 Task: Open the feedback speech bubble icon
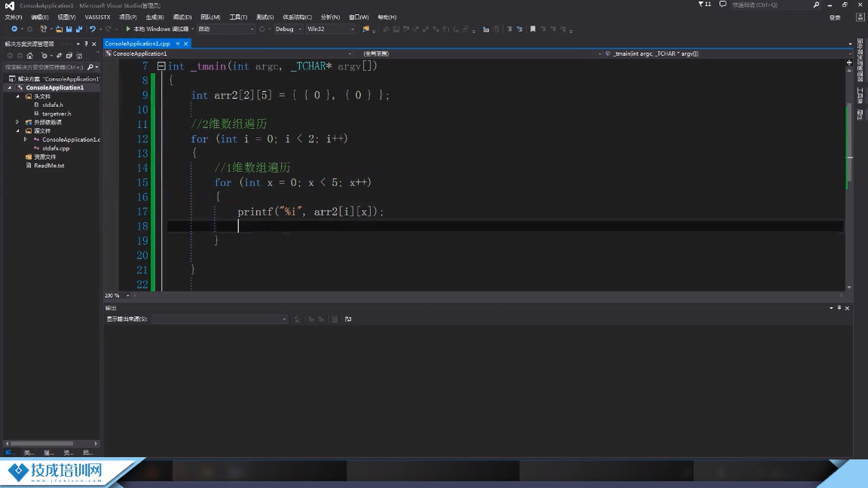point(723,5)
